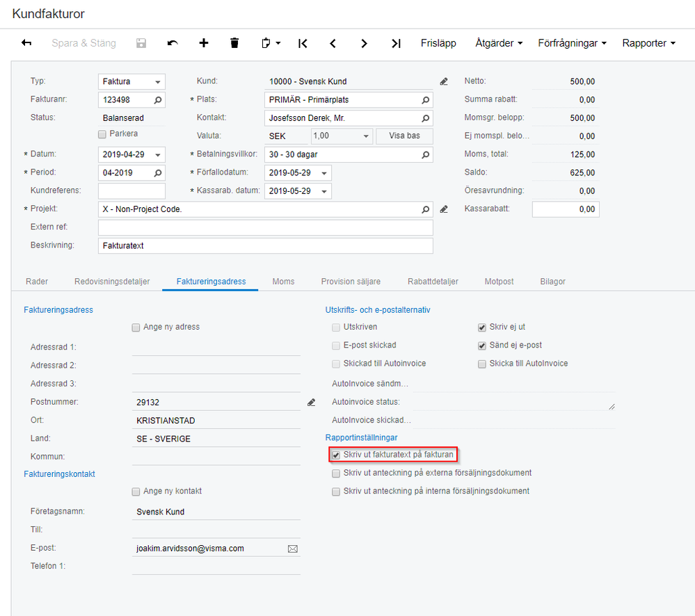Enable Skicka till AutoInvoice checkbox
Viewport: 695px width, 616px height.
(482, 364)
